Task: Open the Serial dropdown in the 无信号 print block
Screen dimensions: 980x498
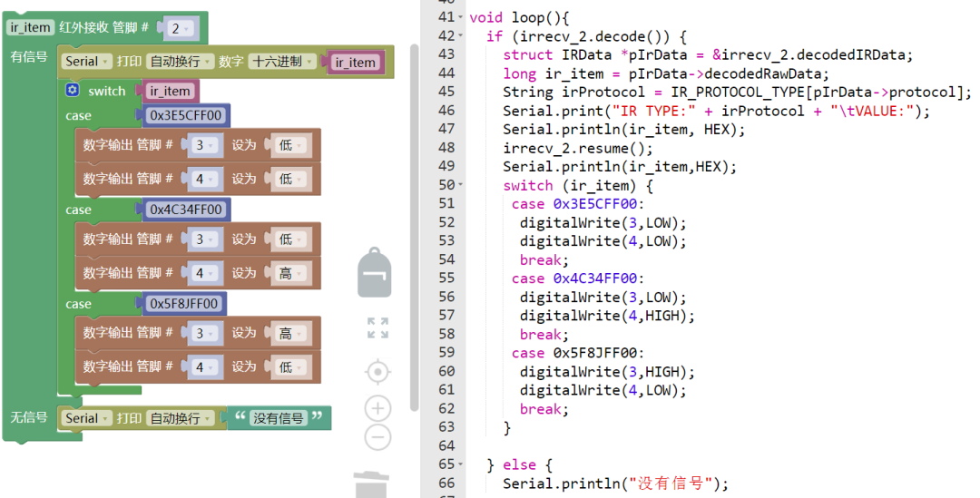Action: click(x=86, y=418)
